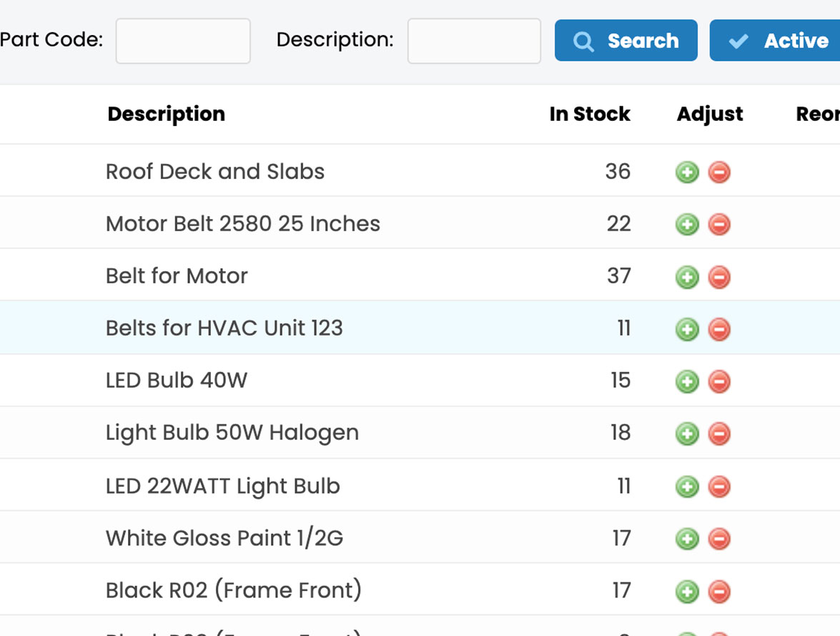Decrease Roof Deck and Slabs stock
This screenshot has height=636, width=840.
coord(720,172)
